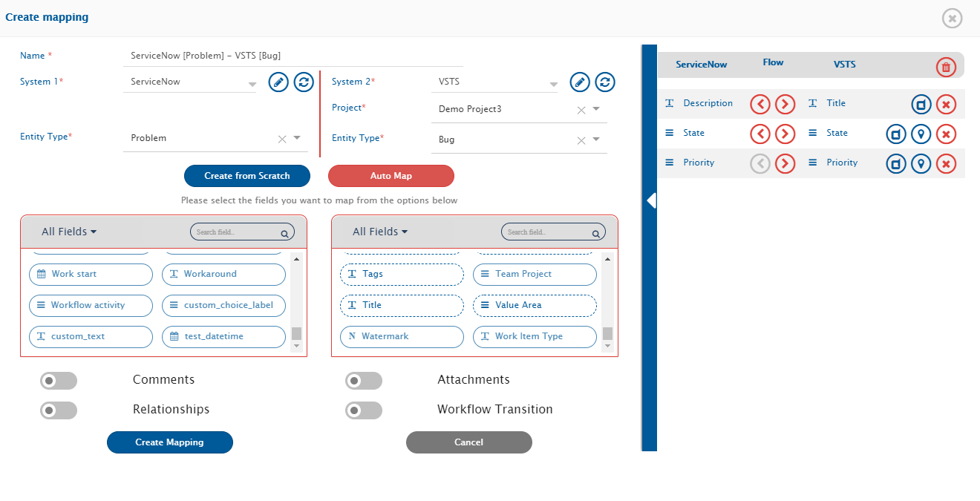Image resolution: width=980 pixels, height=501 pixels.
Task: Click the left flow arrow for Description mapping
Action: pyautogui.click(x=759, y=104)
